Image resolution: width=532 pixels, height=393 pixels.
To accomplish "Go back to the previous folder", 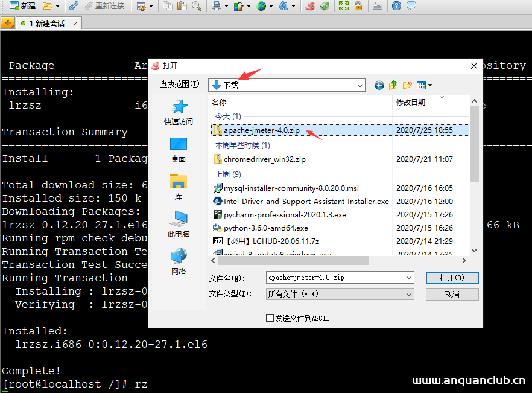I will tap(379, 85).
